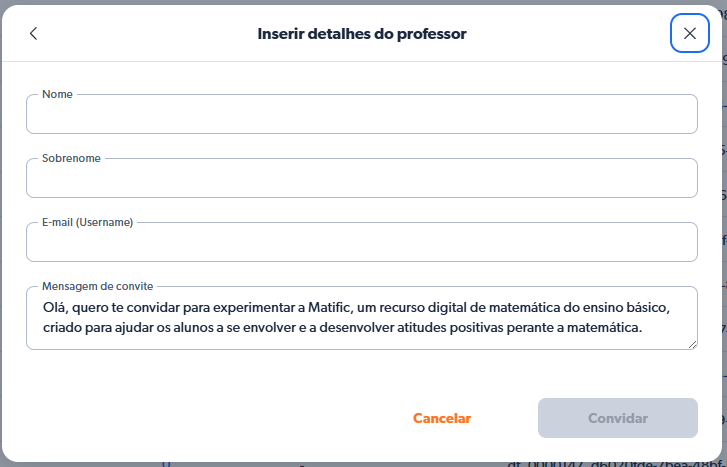Focus the Sobrenome input box

[361, 179]
